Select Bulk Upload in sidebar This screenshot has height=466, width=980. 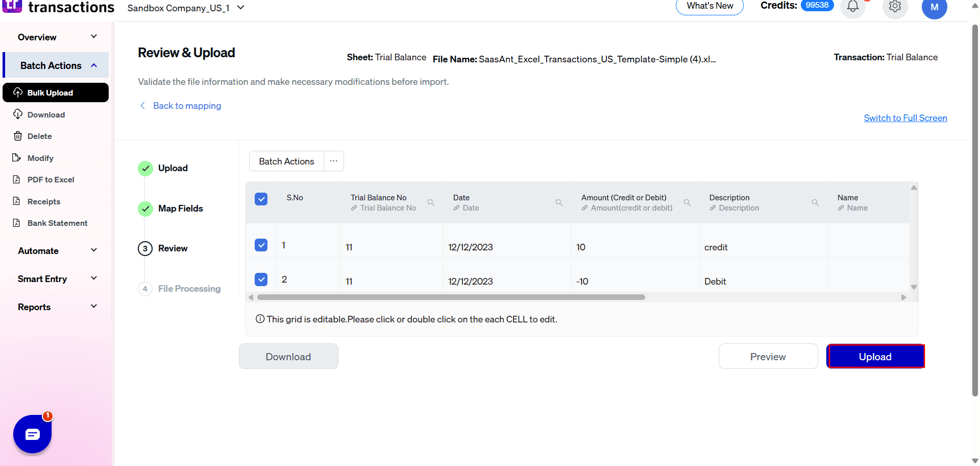(x=56, y=92)
